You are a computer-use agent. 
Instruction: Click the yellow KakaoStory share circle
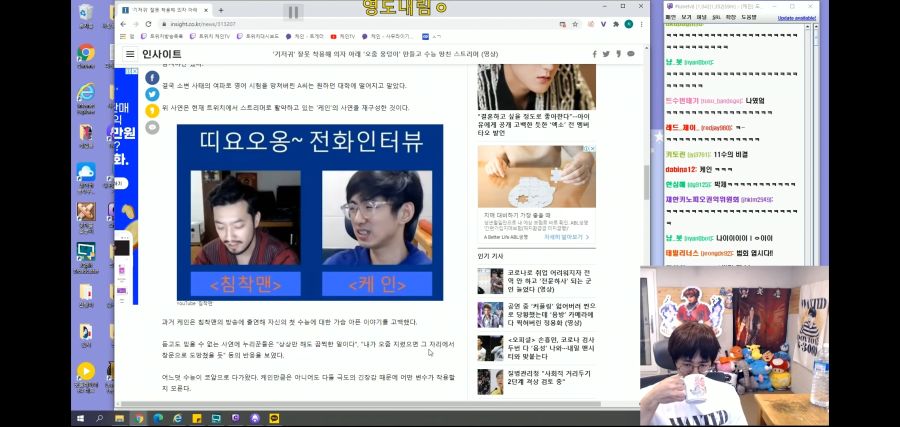152,111
